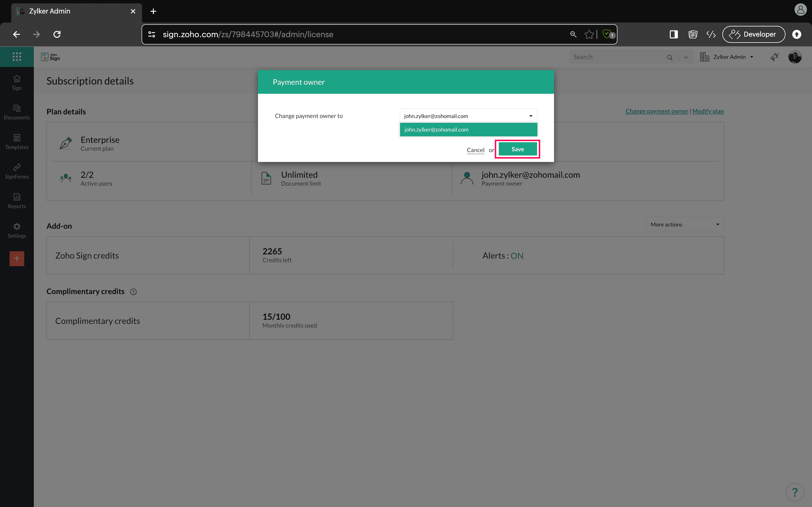This screenshot has width=812, height=507.
Task: Open the announcements megaphone icon
Action: [775, 57]
